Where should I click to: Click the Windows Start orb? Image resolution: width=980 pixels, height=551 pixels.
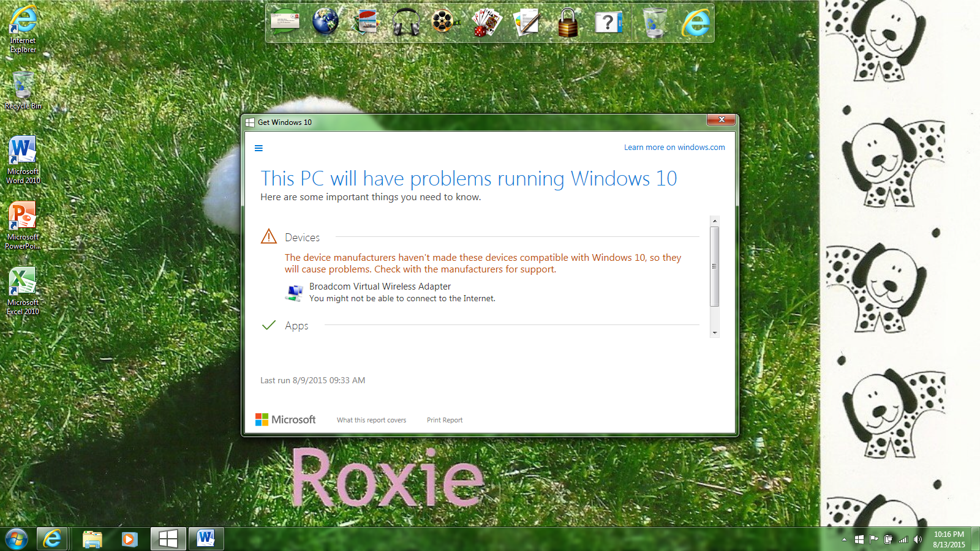click(x=17, y=539)
